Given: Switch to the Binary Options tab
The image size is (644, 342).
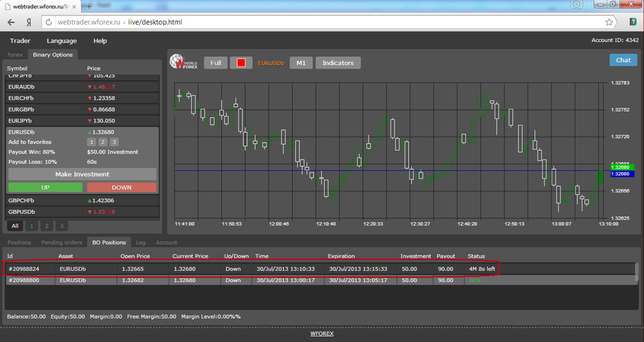Looking at the screenshot, I should tap(53, 55).
